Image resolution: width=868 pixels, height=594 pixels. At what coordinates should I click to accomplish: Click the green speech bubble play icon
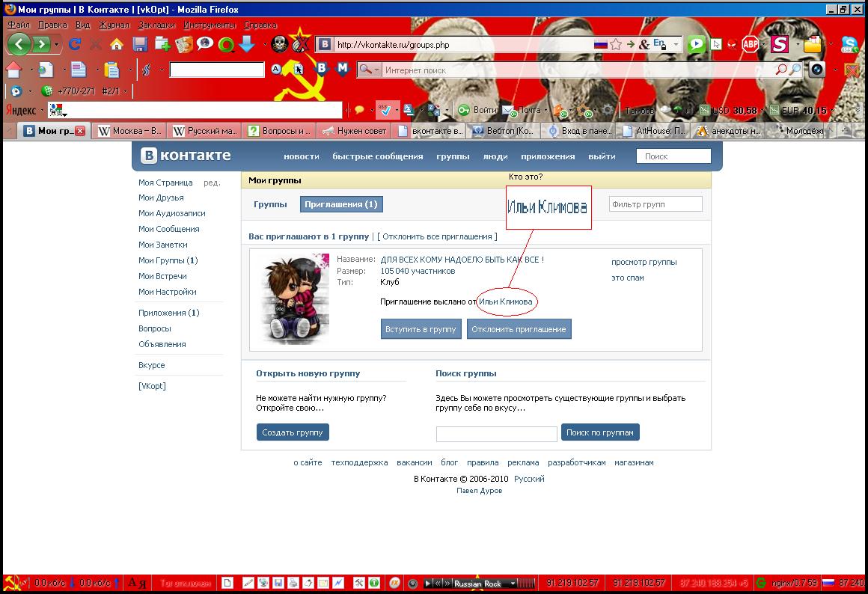697,43
